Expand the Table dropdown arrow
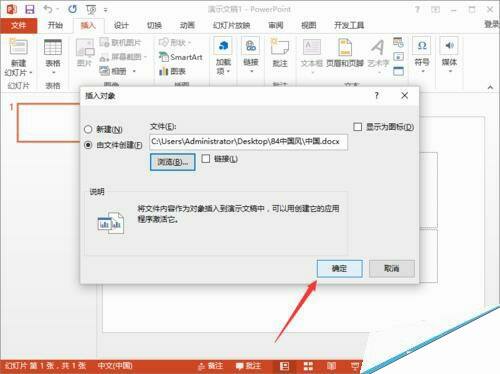The height and width of the screenshot is (374, 500). click(x=53, y=72)
